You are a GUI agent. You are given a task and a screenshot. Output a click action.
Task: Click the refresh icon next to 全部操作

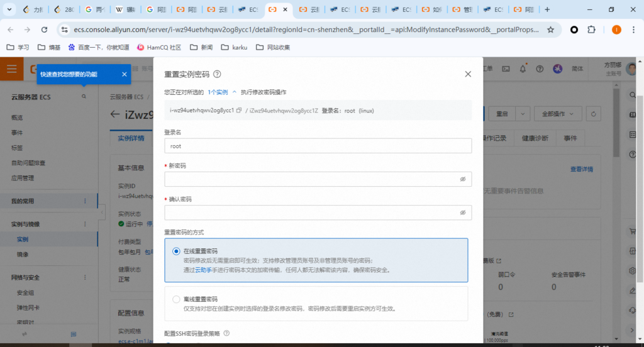click(x=593, y=114)
